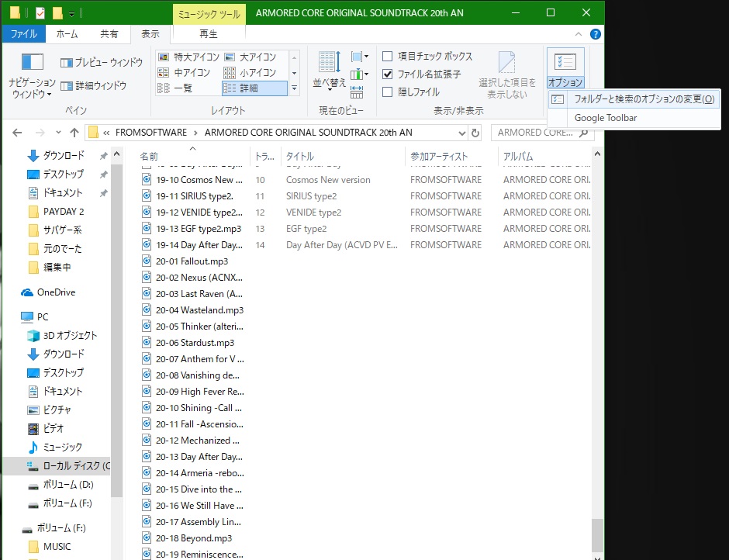Toggle 項目チェック ボックス checkbox
This screenshot has height=560, width=729.
(387, 57)
